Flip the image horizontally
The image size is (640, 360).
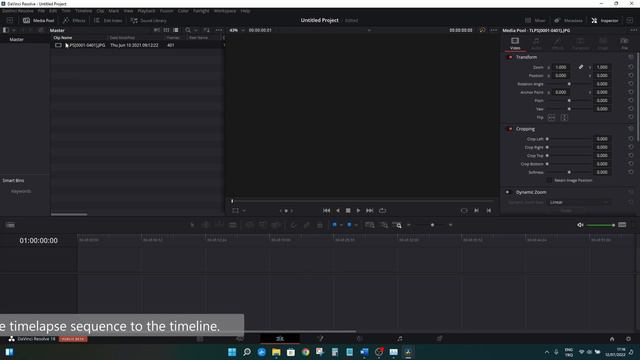(x=552, y=118)
